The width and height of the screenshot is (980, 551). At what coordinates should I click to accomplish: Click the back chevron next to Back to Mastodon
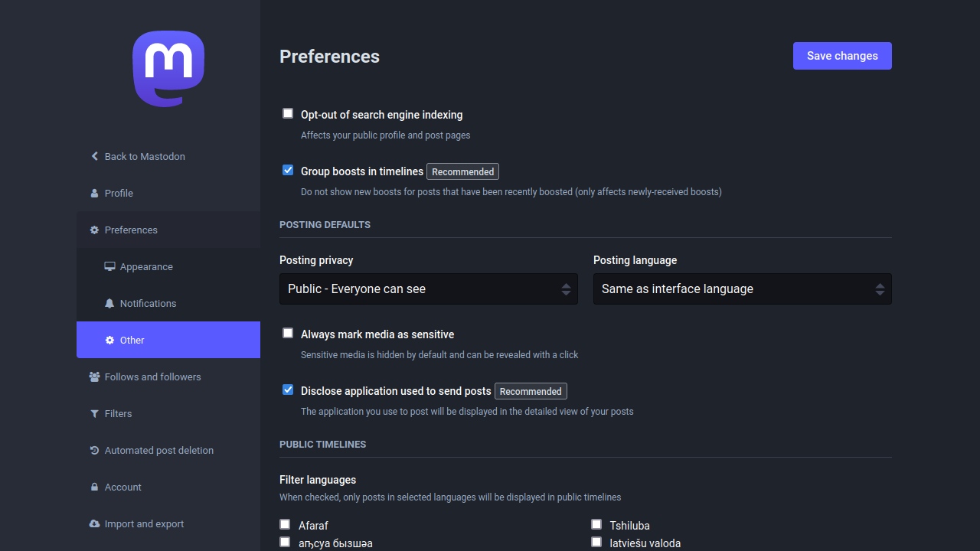pos(94,156)
